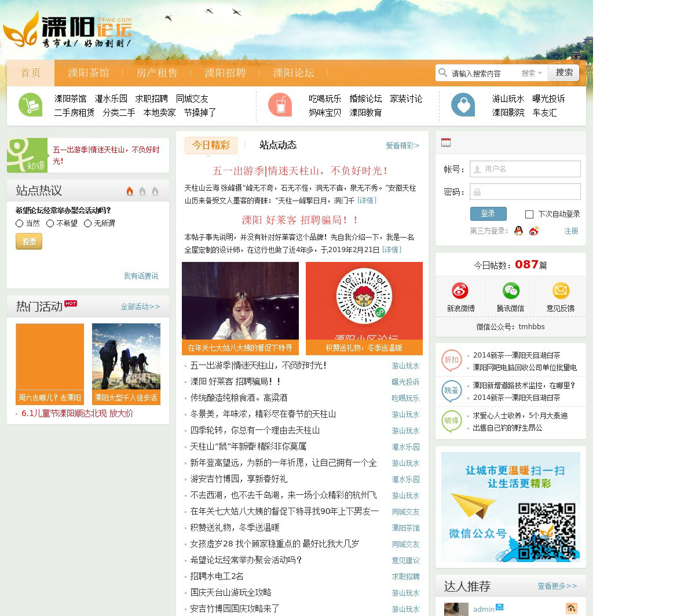Open 灌水乐园 category link in top menu
Screen dimensions: 695x616
tap(111, 99)
